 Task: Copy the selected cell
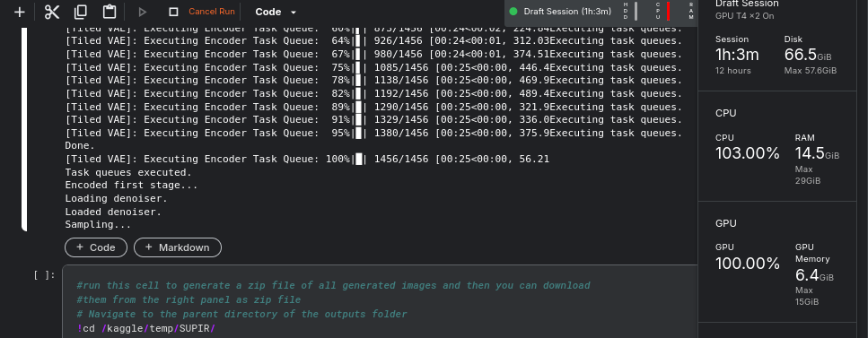point(80,12)
